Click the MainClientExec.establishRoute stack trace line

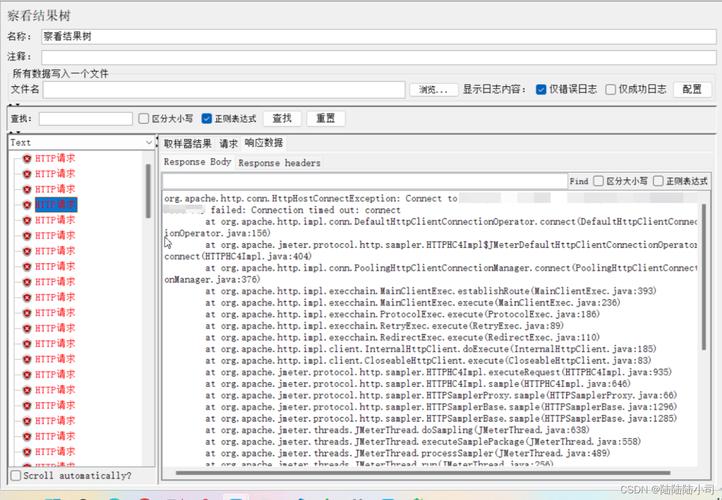(x=431, y=291)
